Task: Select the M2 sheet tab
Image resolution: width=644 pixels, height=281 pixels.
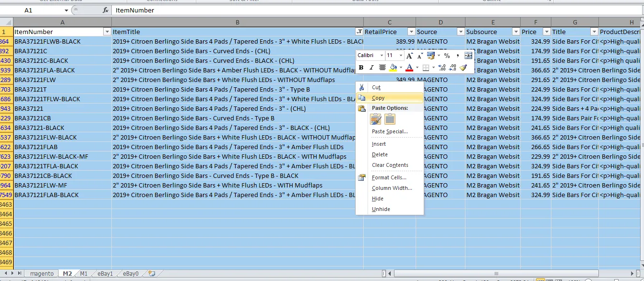Action: coord(67,274)
